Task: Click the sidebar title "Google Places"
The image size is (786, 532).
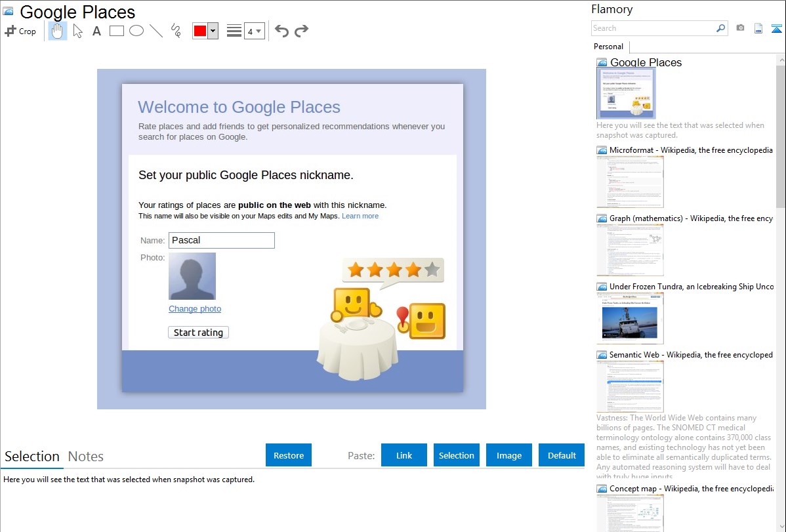Action: [646, 63]
